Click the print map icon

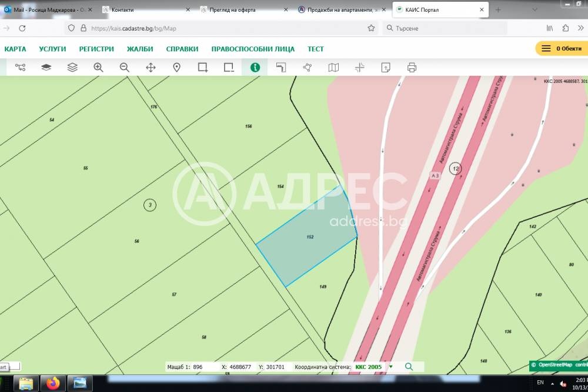pos(412,68)
